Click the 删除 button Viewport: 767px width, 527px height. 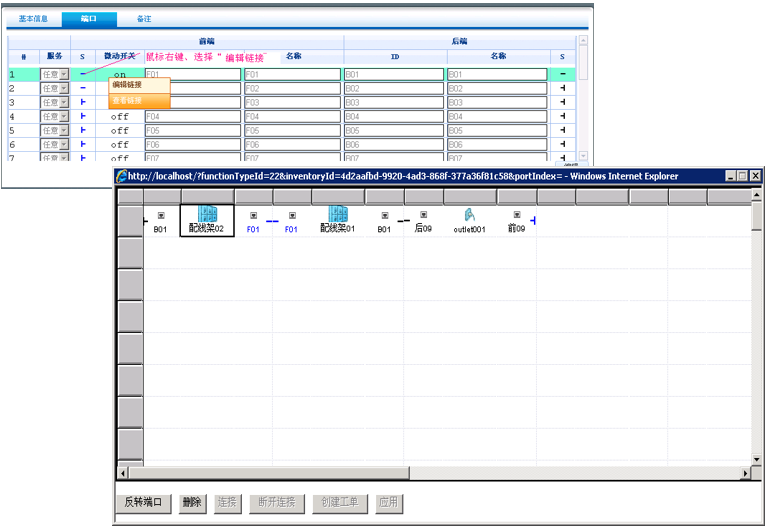point(193,502)
